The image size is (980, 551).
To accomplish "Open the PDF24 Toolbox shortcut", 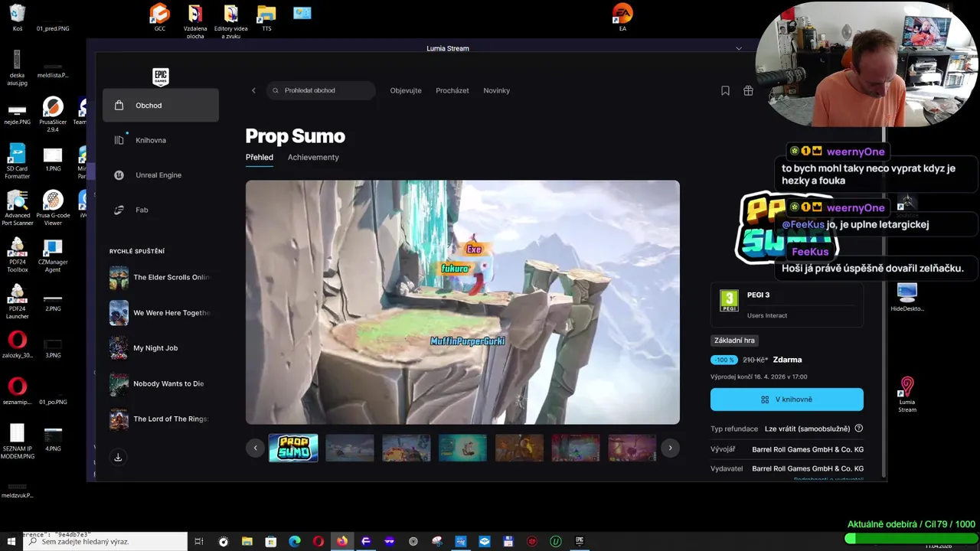I will pyautogui.click(x=17, y=255).
